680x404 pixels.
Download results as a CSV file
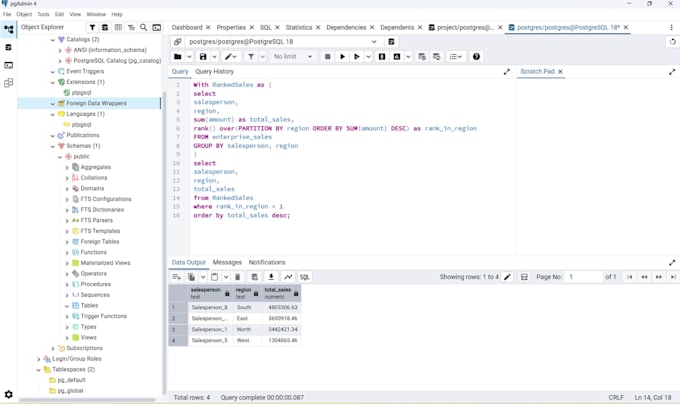[x=271, y=277]
